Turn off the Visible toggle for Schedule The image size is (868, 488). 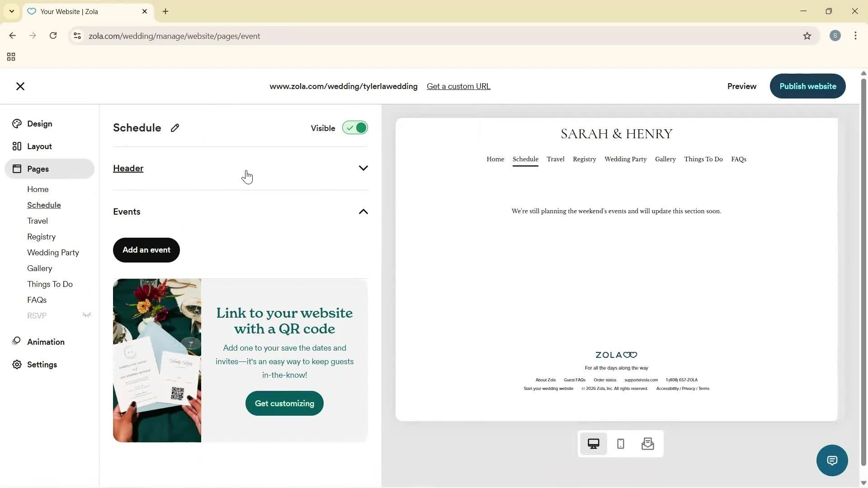coord(354,127)
